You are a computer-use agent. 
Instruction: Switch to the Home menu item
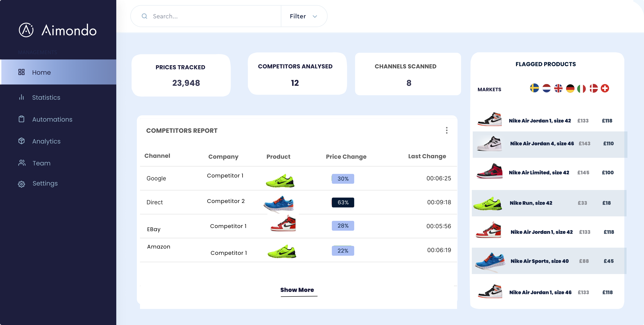41,72
